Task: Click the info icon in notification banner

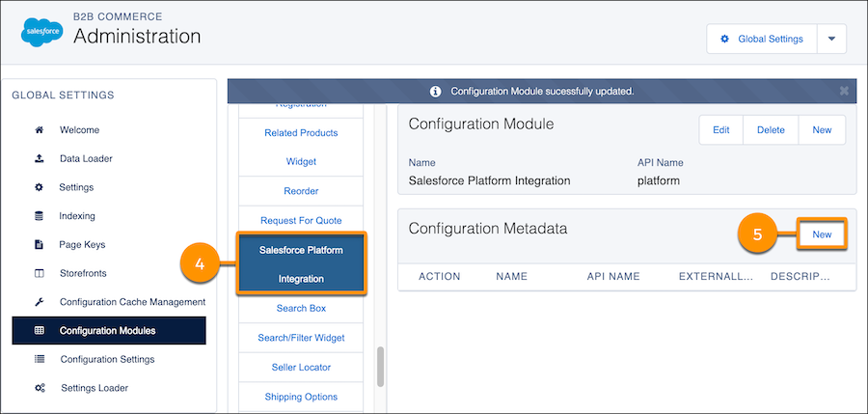Action: tap(436, 91)
